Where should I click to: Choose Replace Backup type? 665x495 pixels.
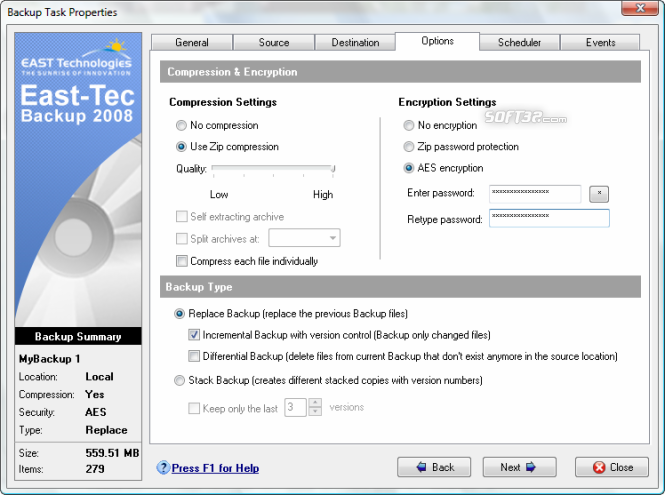(x=179, y=314)
